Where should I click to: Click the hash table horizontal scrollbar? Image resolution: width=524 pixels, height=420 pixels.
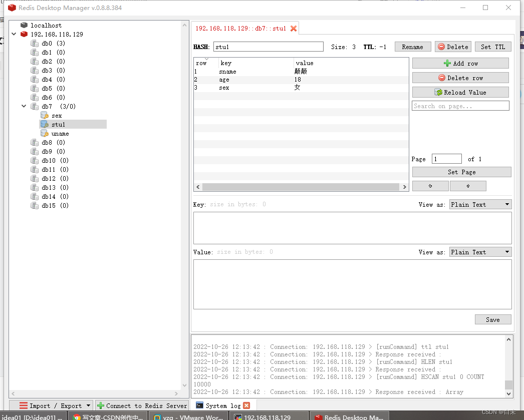(x=301, y=187)
